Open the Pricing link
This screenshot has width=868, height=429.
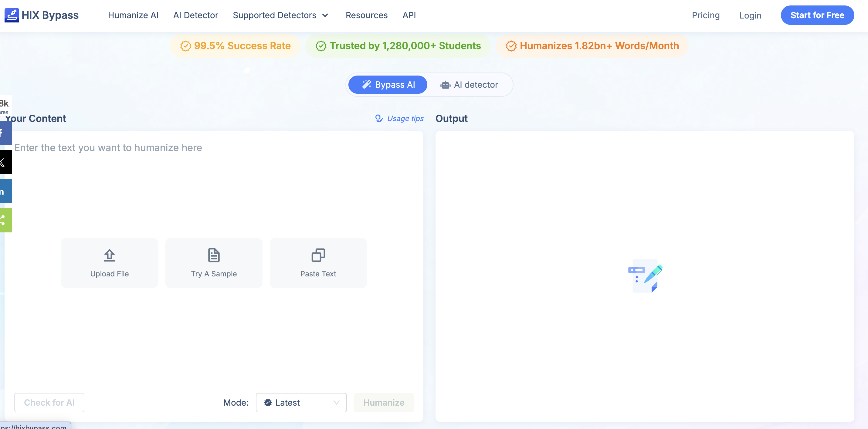pyautogui.click(x=706, y=15)
